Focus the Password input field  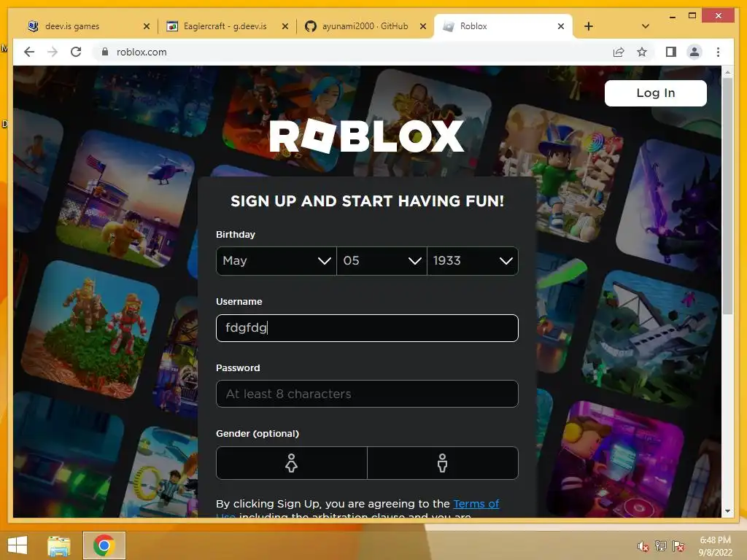coord(367,394)
